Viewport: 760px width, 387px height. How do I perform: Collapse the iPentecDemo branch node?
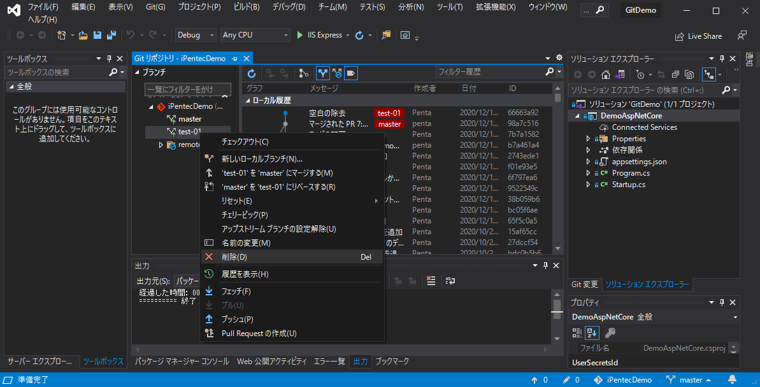pos(151,107)
